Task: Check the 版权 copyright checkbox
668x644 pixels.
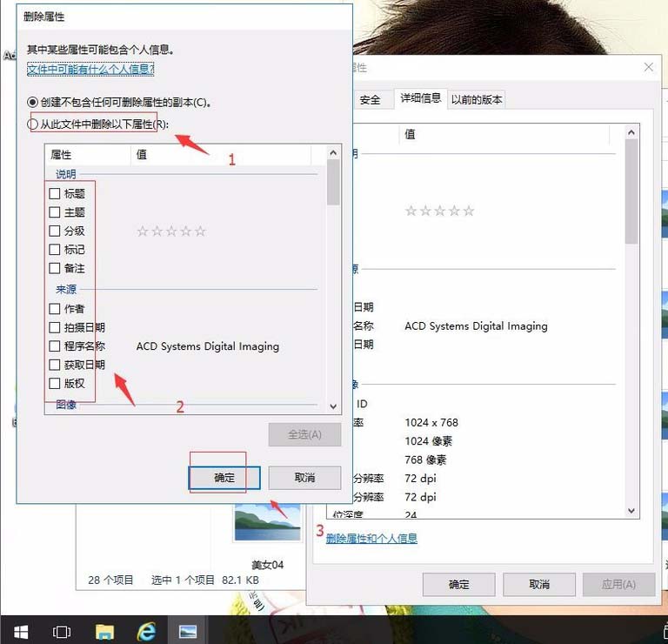Action: tap(55, 384)
